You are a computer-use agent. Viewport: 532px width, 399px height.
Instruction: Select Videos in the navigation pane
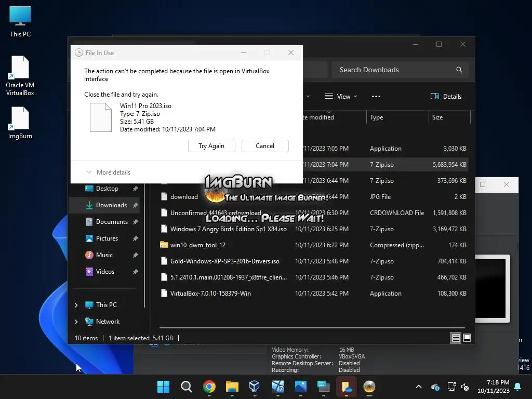pos(105,272)
